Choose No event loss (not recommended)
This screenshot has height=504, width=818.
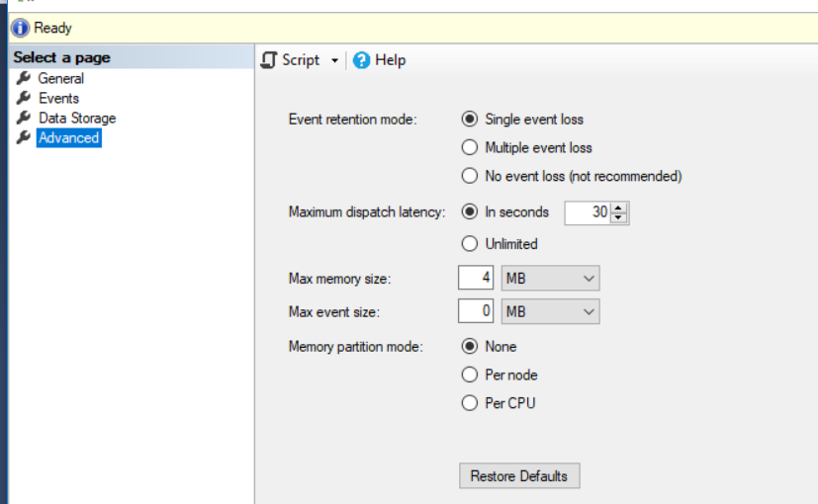click(x=471, y=177)
